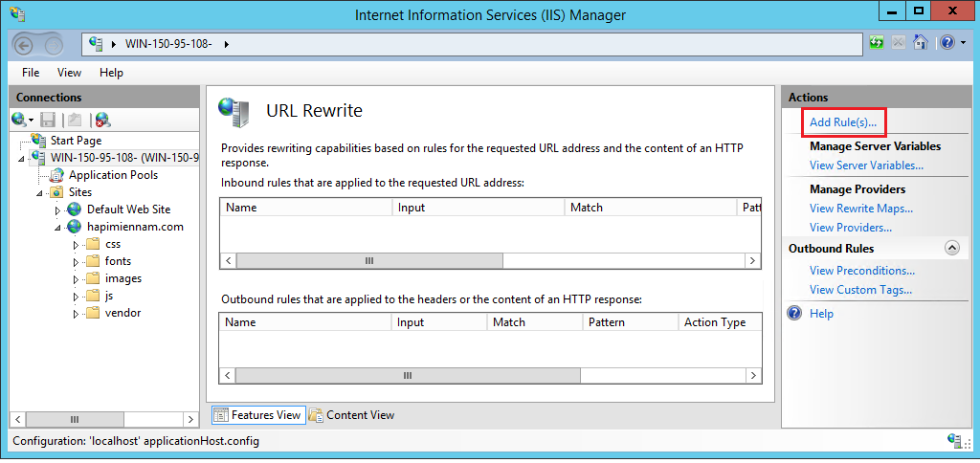
Task: Click the server icon in the address bar
Action: (96, 44)
